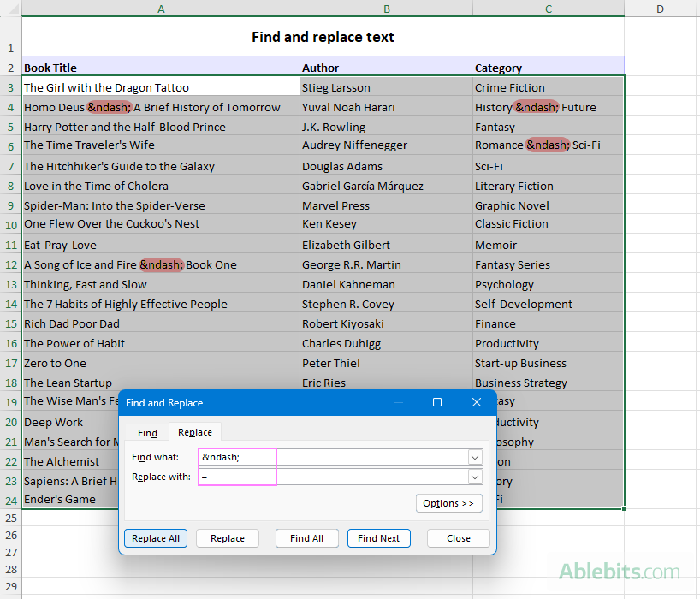Select cell 'The Time Traveler's Wife'

tap(161, 145)
